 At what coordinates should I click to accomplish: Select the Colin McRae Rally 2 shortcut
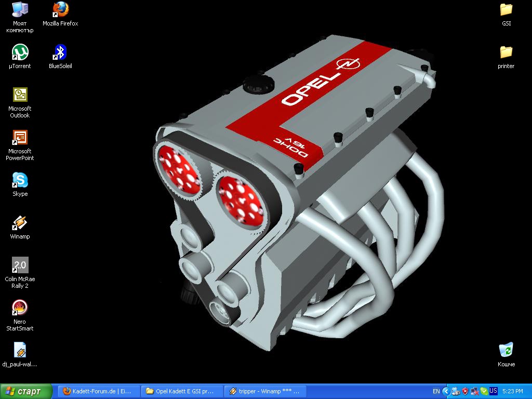[x=20, y=273]
